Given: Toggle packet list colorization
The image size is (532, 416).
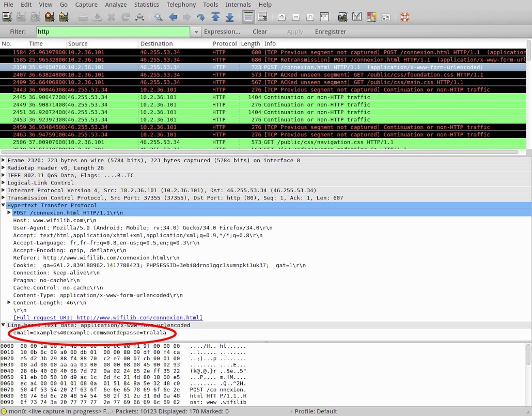Looking at the screenshot, I should 248,17.
